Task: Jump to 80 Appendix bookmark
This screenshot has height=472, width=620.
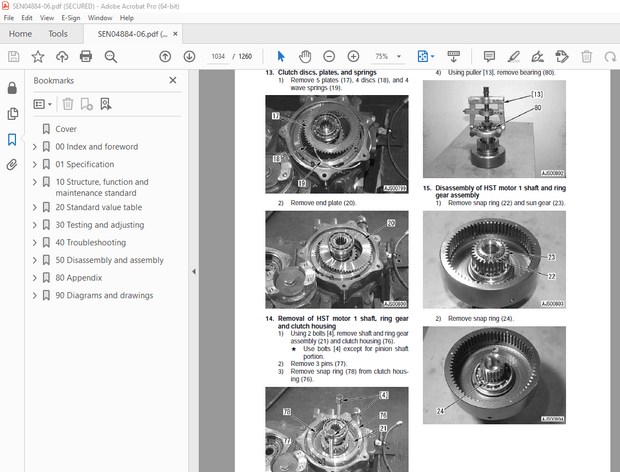Action: coord(79,278)
